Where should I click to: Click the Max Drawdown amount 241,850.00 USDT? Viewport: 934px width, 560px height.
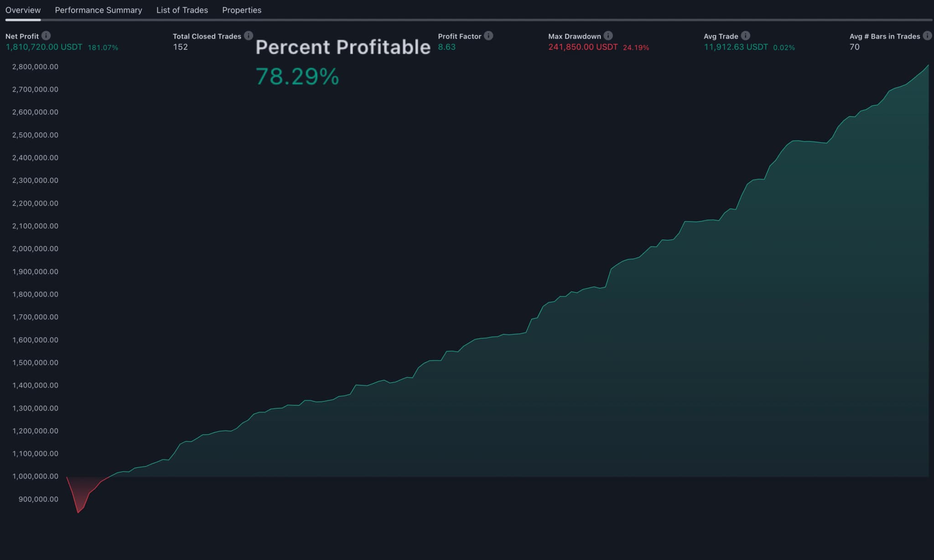583,46
